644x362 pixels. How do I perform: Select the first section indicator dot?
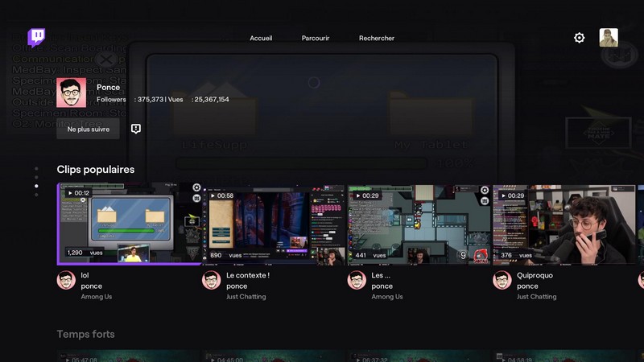click(x=35, y=169)
